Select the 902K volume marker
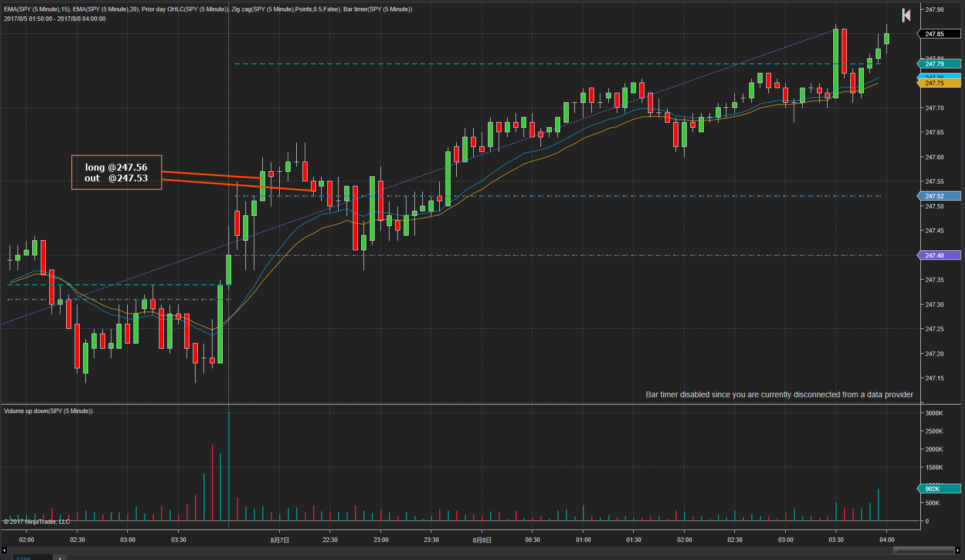965x560 pixels. (938, 489)
